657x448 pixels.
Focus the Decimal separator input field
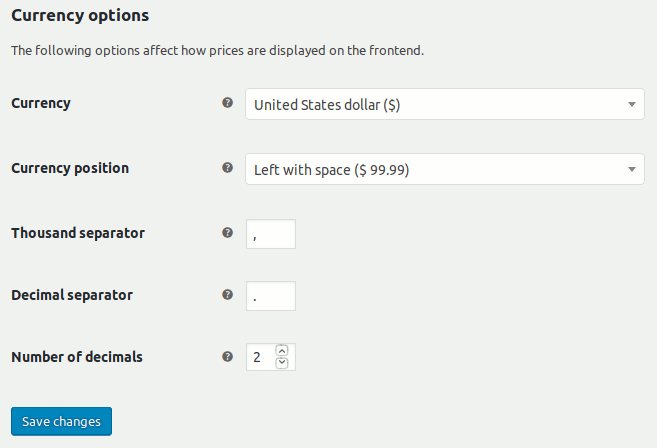pyautogui.click(x=271, y=296)
